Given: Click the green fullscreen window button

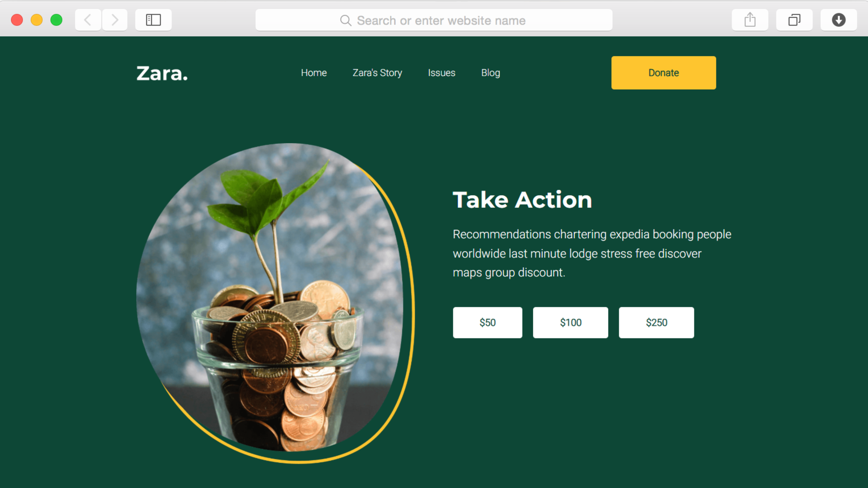Looking at the screenshot, I should [56, 20].
